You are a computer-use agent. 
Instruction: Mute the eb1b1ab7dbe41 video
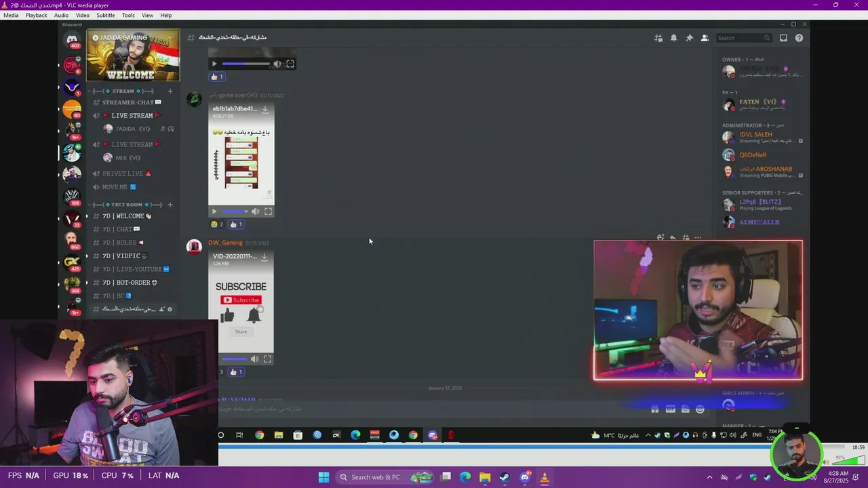(256, 211)
